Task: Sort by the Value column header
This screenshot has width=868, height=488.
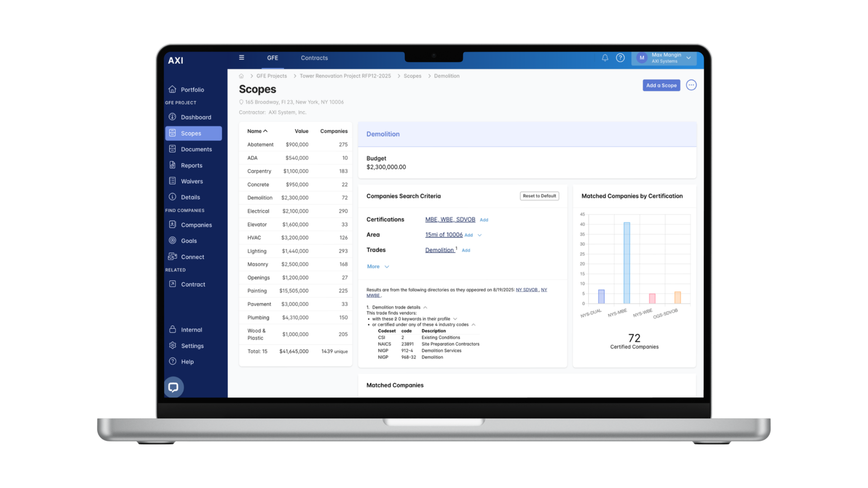Action: (301, 131)
